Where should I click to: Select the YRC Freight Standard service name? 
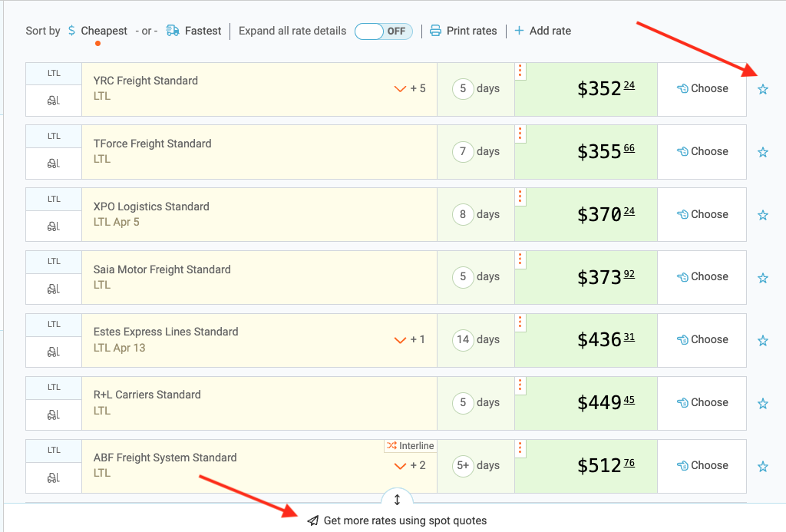pos(145,81)
